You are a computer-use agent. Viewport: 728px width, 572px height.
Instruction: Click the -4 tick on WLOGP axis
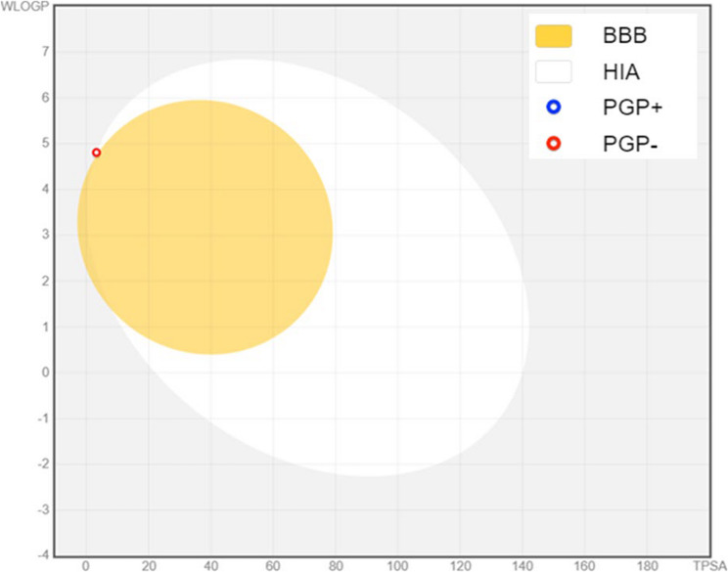pyautogui.click(x=43, y=554)
